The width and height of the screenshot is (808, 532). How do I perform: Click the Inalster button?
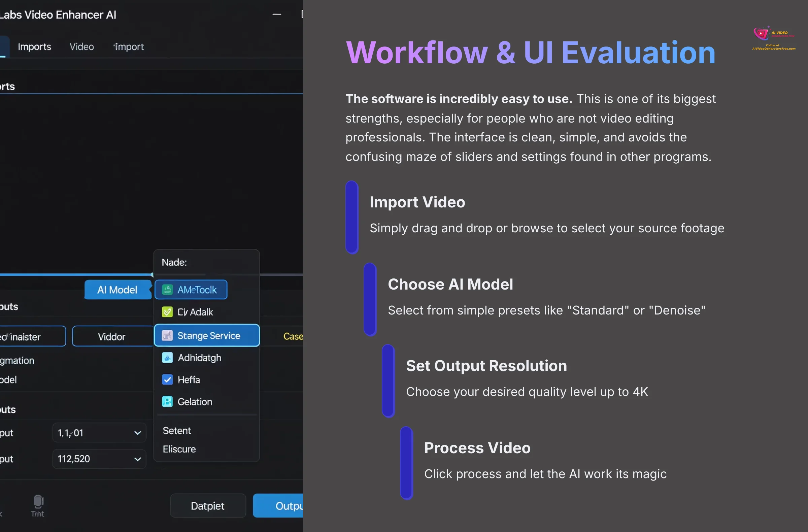33,336
